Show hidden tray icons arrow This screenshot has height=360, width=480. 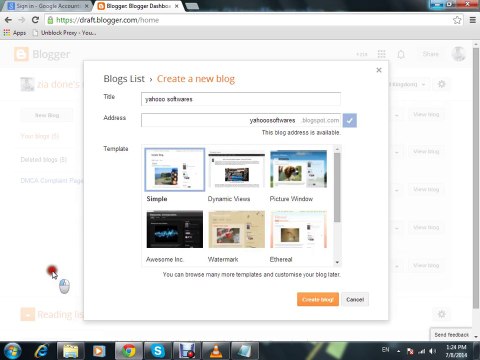coord(398,351)
